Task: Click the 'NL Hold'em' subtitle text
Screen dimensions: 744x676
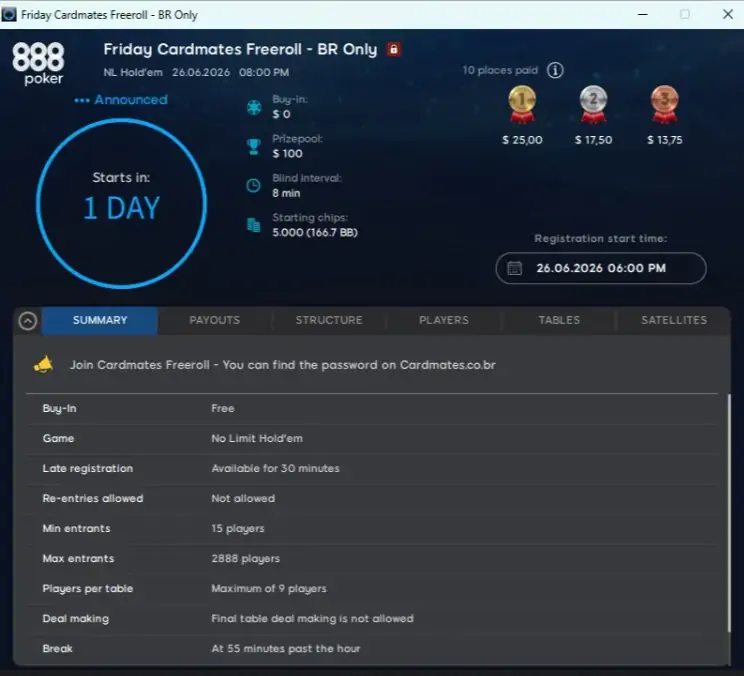Action: [x=133, y=73]
